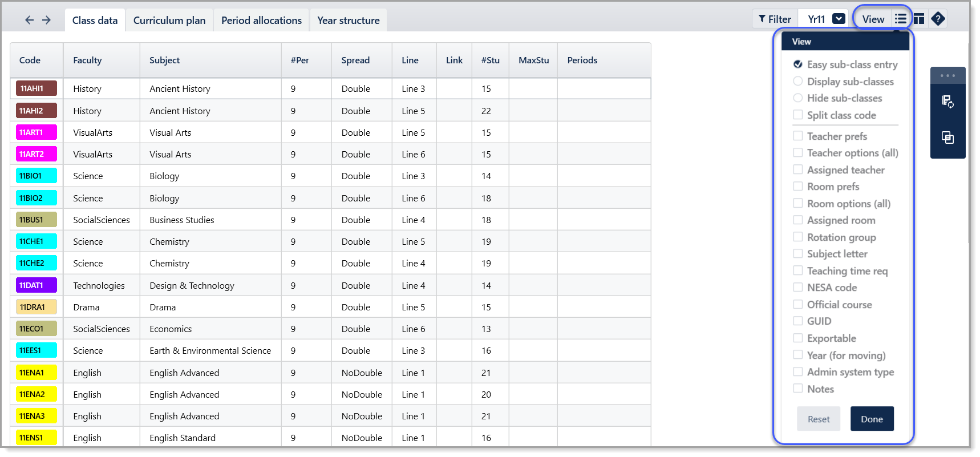Check the NESA code box

[x=798, y=288]
